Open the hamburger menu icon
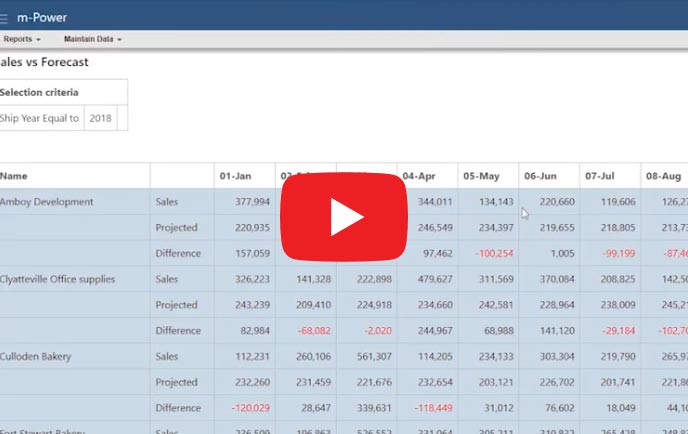Viewport: 688px width, 434px height. [4, 17]
